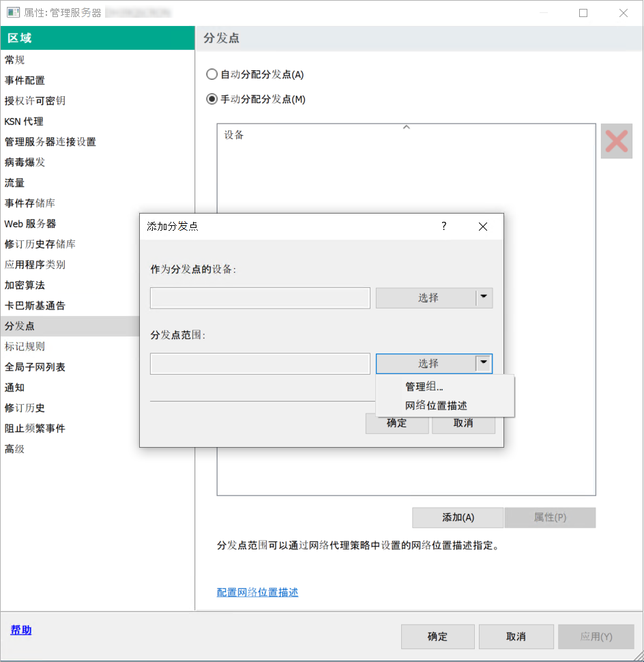Click the 作为分发点的设备 input field

pos(259,298)
